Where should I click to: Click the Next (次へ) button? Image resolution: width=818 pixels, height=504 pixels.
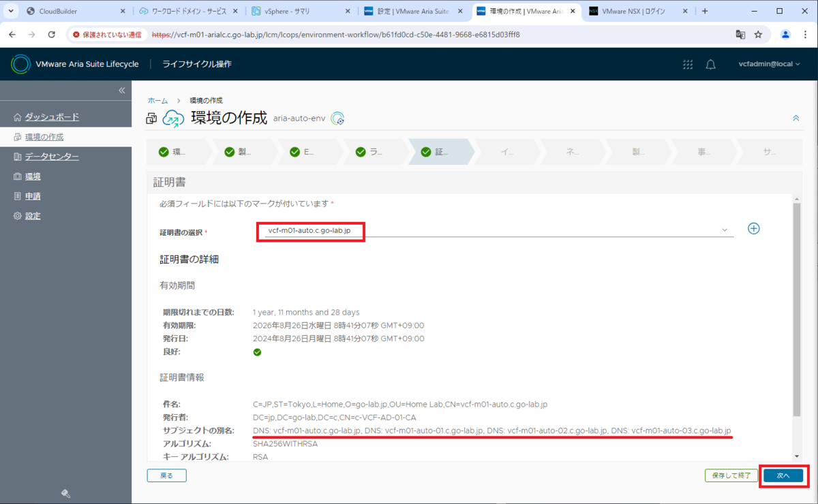[x=783, y=475]
